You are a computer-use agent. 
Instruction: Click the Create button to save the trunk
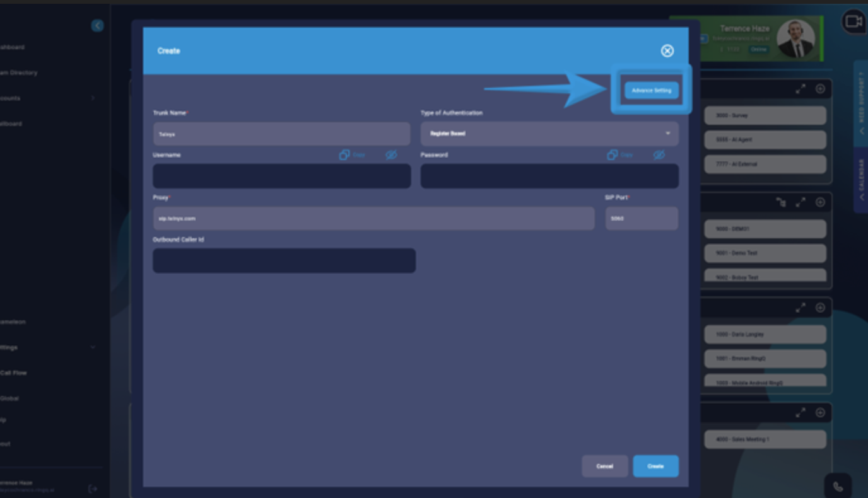(655, 466)
